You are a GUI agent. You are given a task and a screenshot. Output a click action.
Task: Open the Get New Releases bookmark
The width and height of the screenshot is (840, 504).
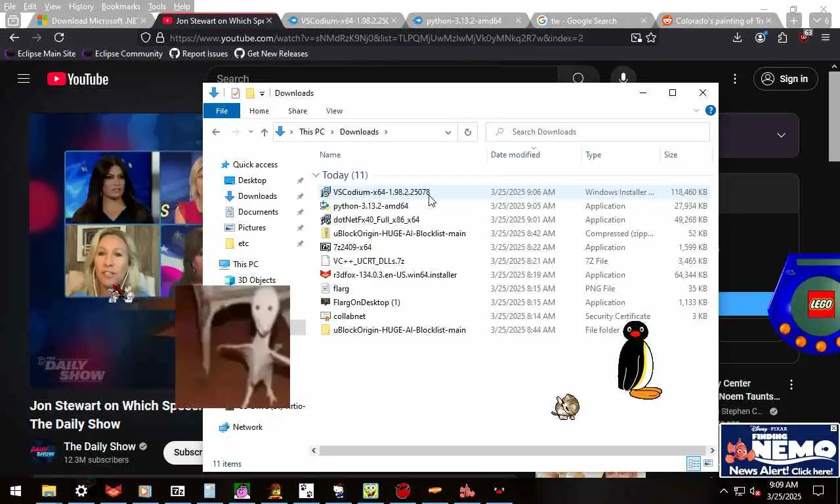271,54
